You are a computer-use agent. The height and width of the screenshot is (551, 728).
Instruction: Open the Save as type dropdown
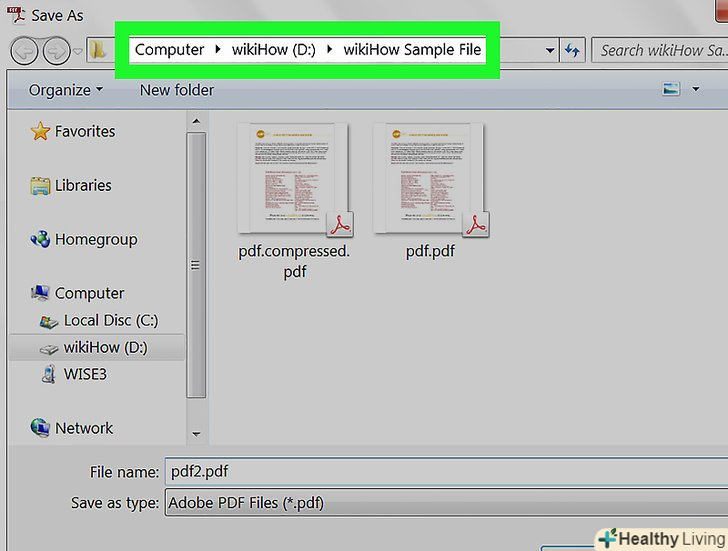(446, 502)
